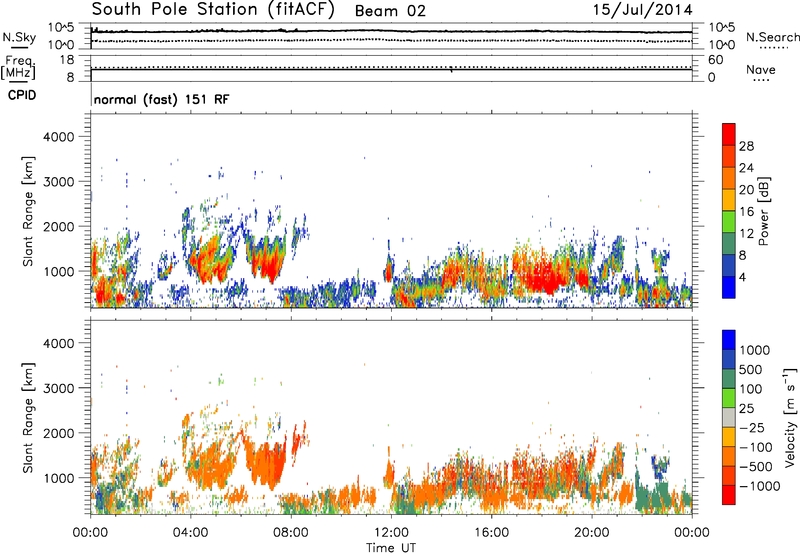Click the 'Time UT' axis label
Image resolution: width=800 pixels, height=554 pixels.
391,547
